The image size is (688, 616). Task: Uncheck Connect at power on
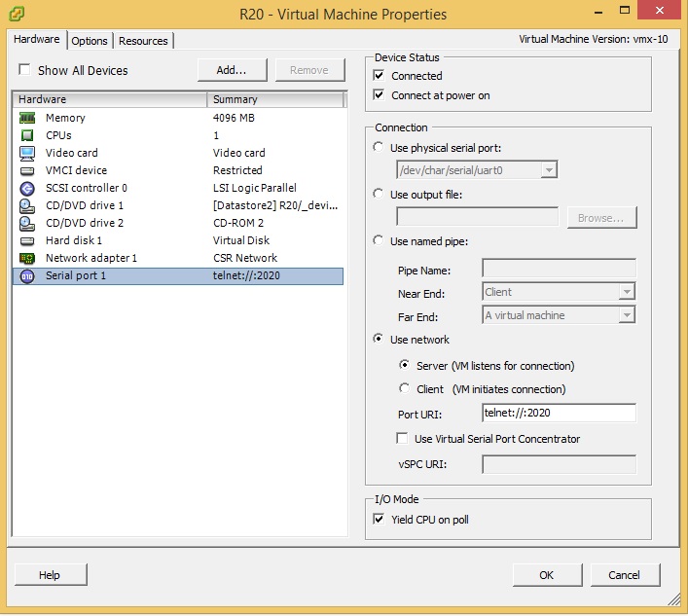tap(380, 95)
